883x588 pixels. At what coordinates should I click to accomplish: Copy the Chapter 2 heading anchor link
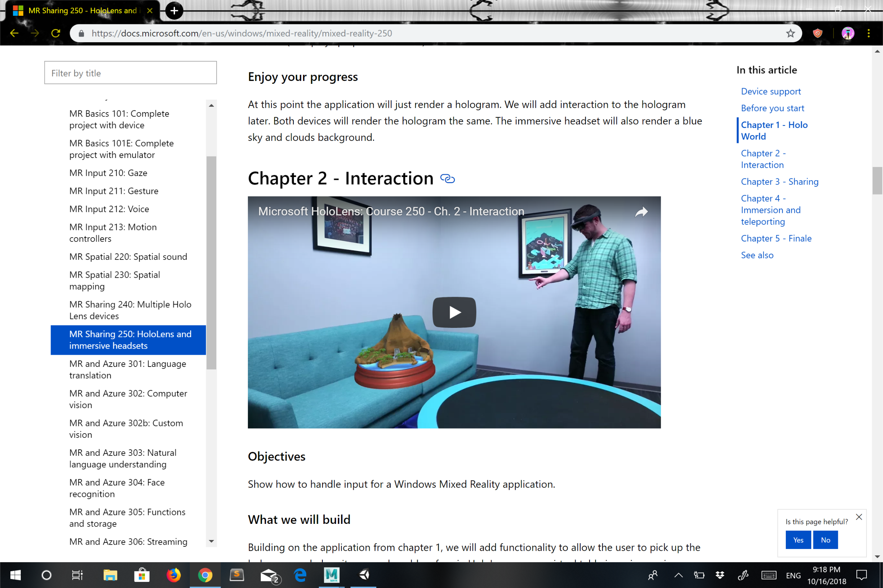coord(447,179)
